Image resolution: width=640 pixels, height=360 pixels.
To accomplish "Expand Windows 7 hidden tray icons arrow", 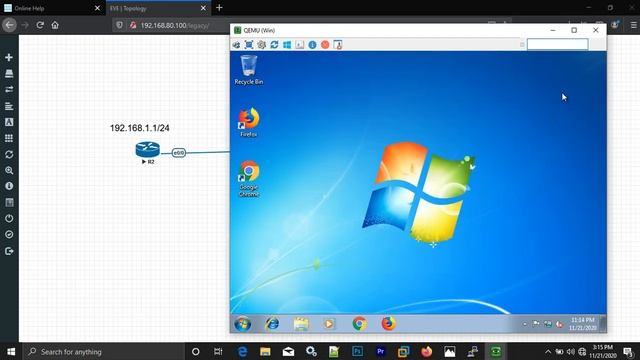I will point(524,324).
